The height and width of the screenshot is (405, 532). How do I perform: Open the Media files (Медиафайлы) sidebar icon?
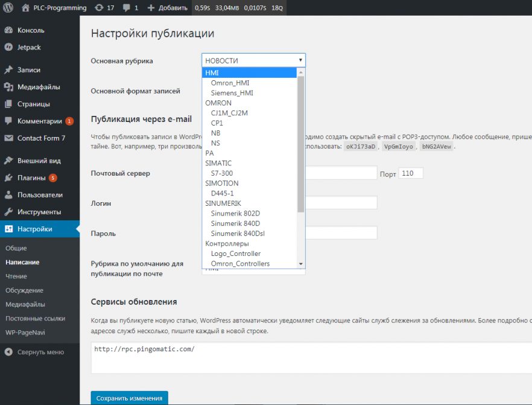(8, 87)
